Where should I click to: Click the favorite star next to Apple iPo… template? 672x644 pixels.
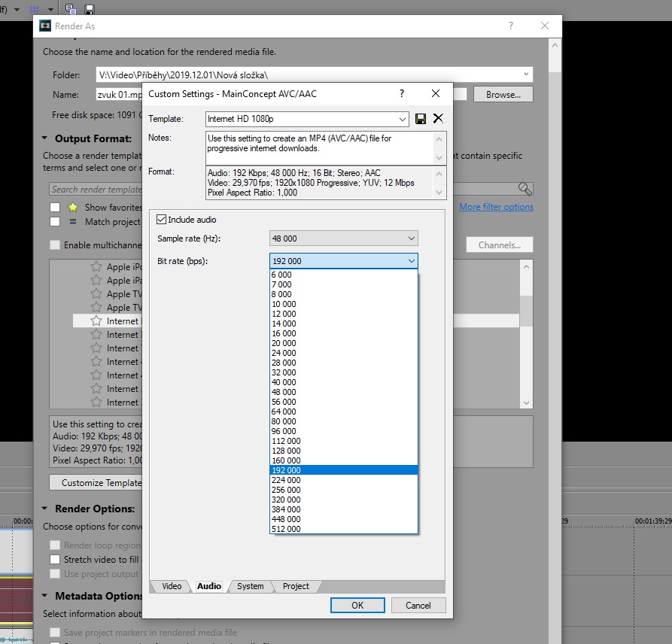click(x=96, y=267)
